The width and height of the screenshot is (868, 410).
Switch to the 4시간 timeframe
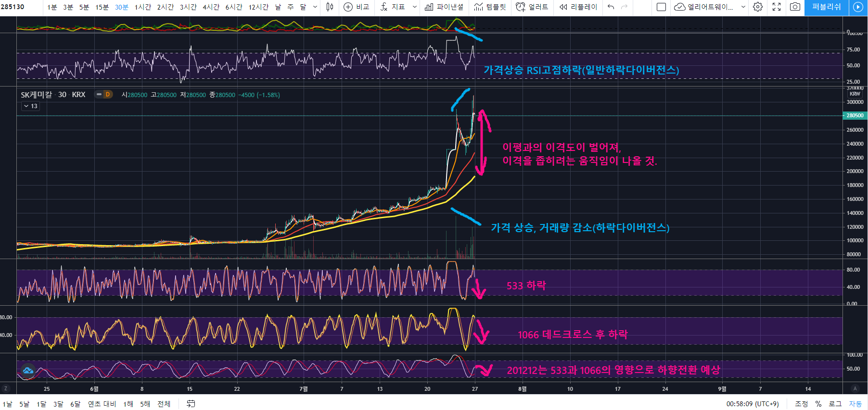(211, 7)
